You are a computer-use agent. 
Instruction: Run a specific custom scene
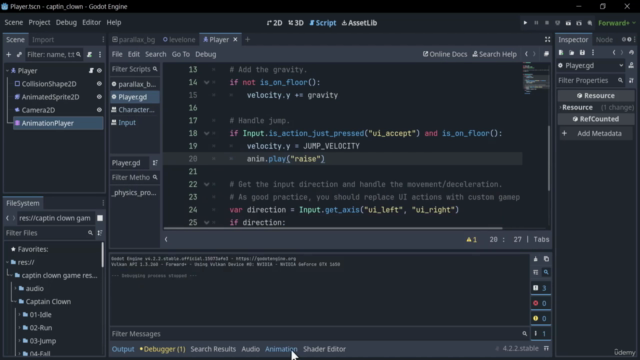(579, 23)
